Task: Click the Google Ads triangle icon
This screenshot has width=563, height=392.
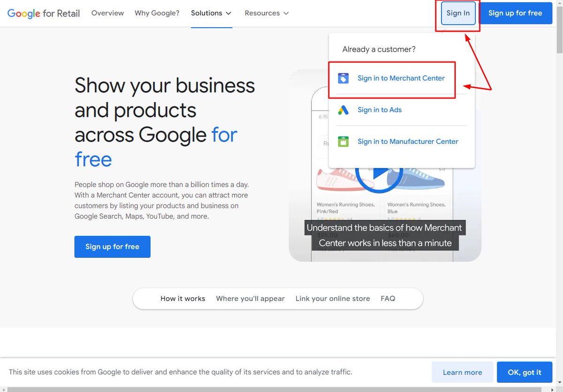Action: pyautogui.click(x=343, y=110)
